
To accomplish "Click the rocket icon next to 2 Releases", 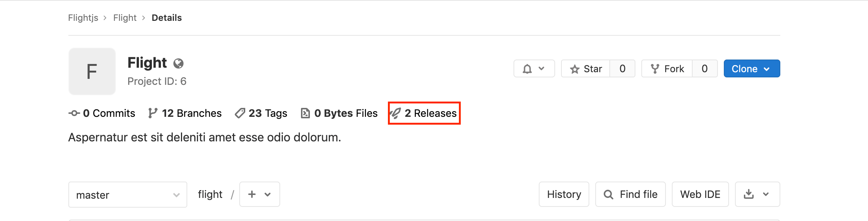I will pyautogui.click(x=395, y=113).
